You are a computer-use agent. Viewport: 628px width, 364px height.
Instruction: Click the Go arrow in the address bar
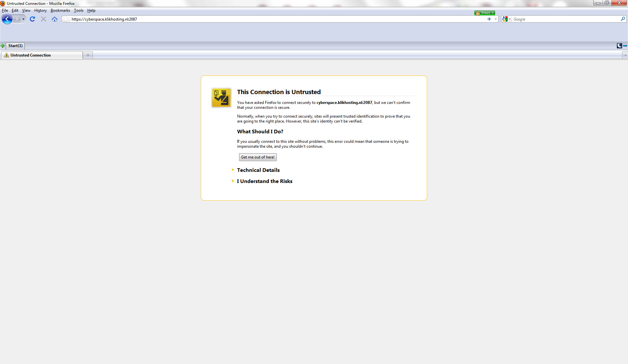coord(489,19)
